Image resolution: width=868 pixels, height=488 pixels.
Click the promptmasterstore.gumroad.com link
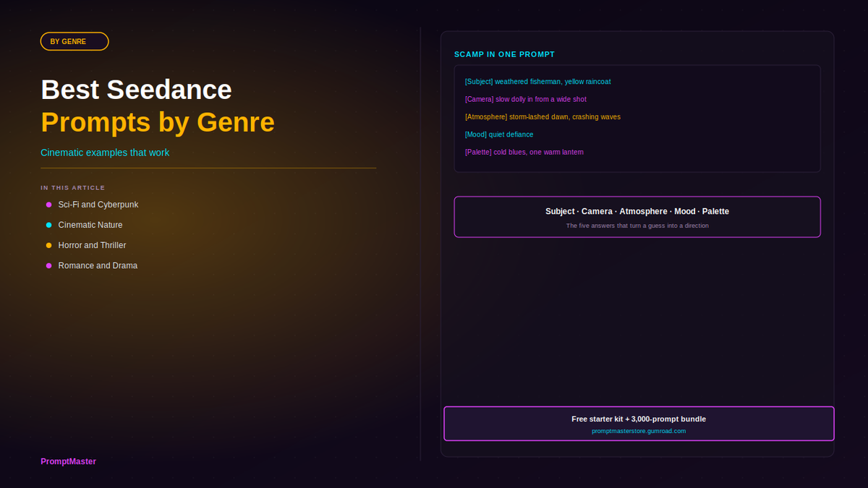[x=639, y=431]
